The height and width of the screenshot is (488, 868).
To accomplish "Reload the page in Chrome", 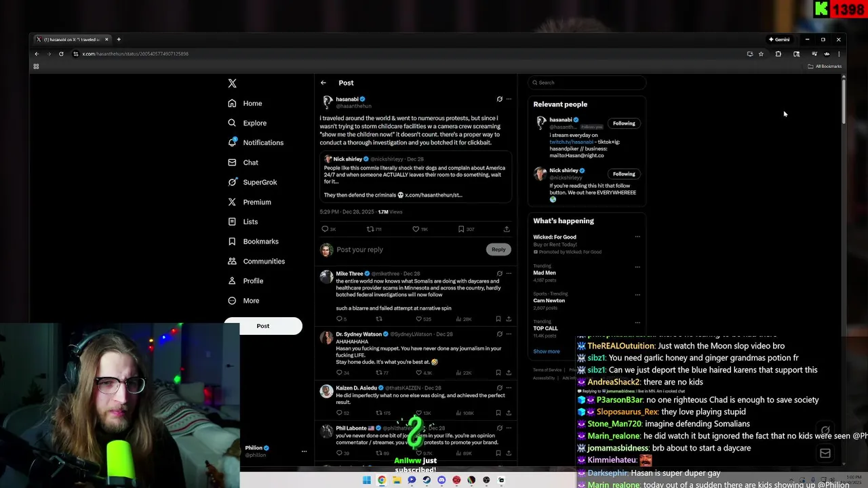I will tap(61, 54).
